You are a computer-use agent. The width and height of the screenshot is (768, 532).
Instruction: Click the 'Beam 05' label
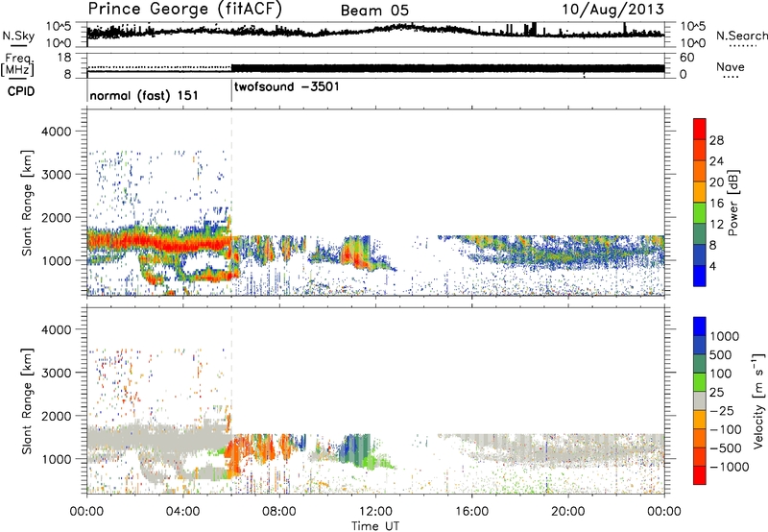(x=374, y=11)
